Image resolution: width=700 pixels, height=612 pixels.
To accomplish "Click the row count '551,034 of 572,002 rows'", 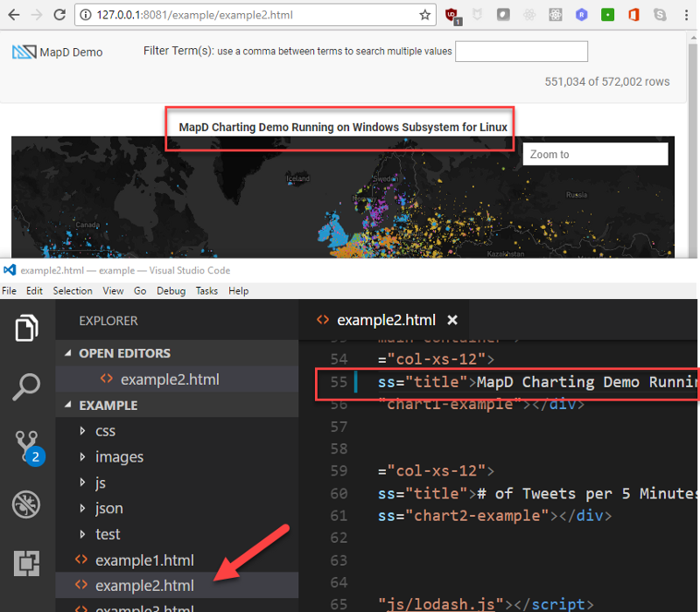I will [x=606, y=81].
